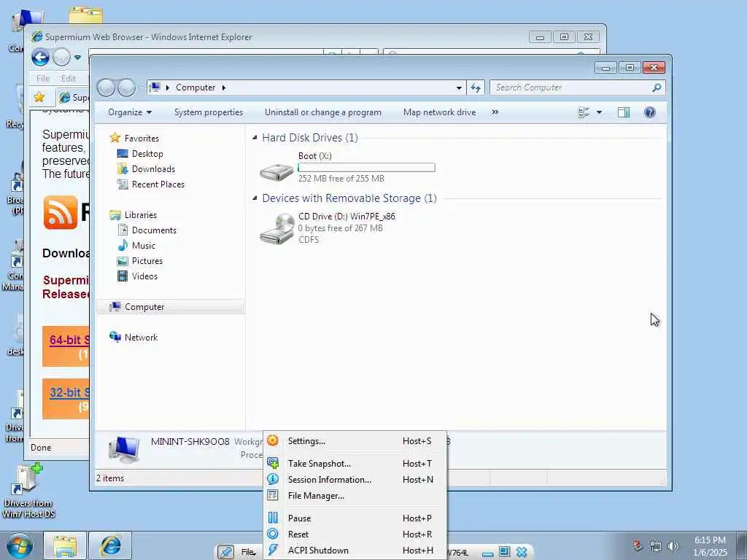Expand the arrow after Computer in breadcrumb
The width and height of the screenshot is (747, 560).
[x=223, y=87]
